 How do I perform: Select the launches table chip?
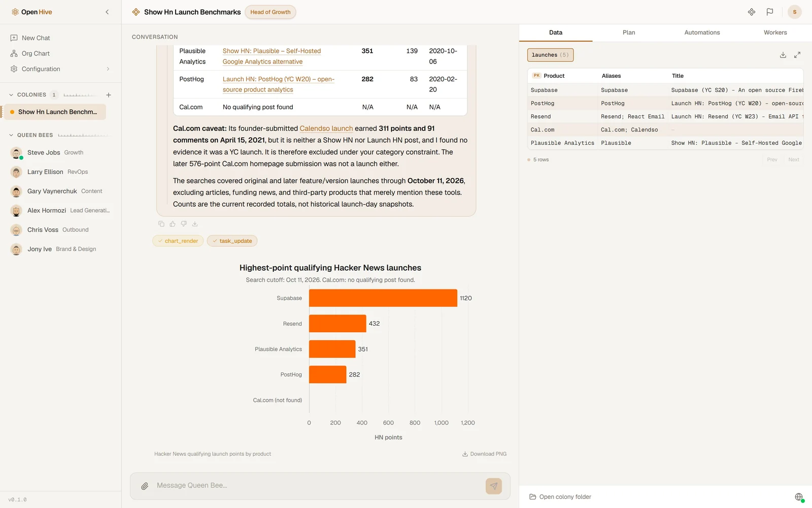pyautogui.click(x=550, y=55)
